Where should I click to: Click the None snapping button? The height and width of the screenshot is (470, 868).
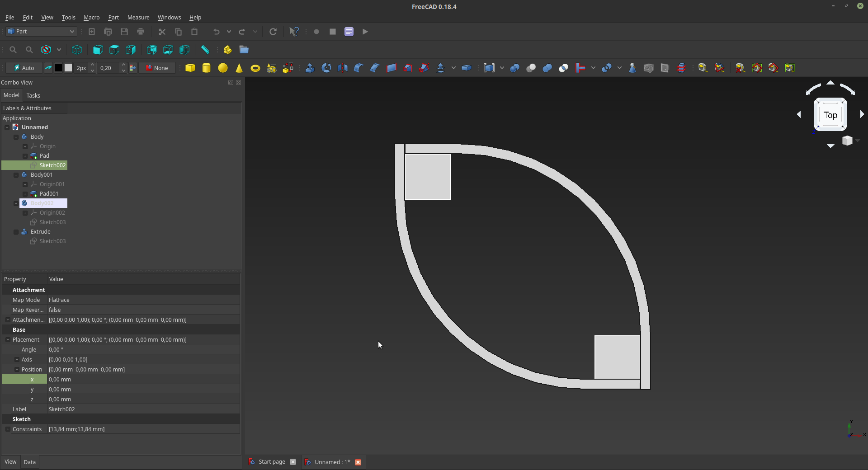coord(157,68)
